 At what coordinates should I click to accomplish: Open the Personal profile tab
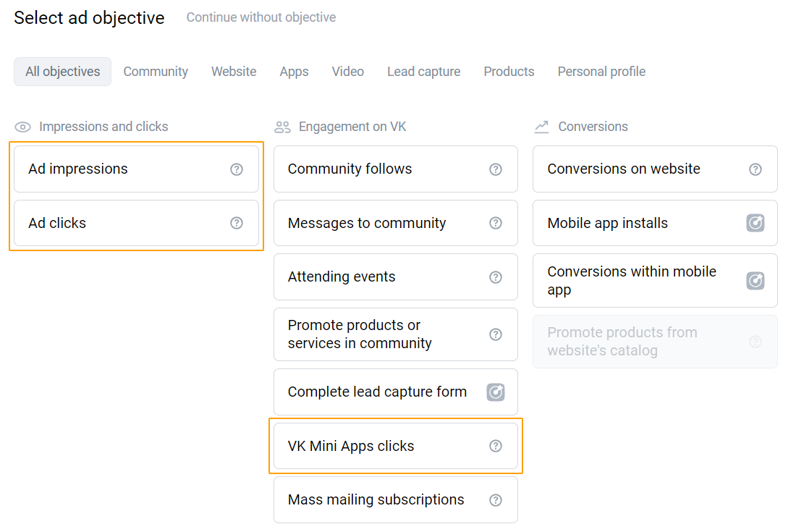pyautogui.click(x=601, y=72)
